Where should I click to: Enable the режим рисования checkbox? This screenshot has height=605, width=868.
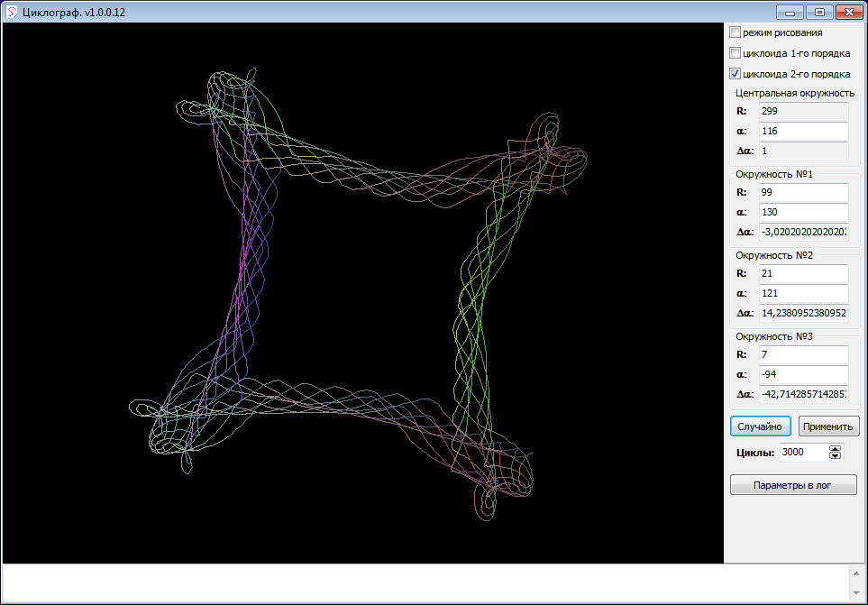[x=735, y=32]
